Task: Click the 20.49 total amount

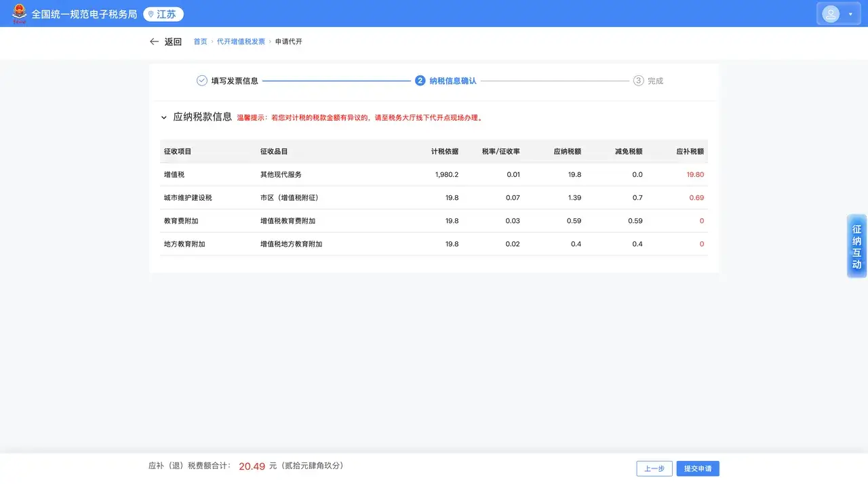Action: click(252, 466)
